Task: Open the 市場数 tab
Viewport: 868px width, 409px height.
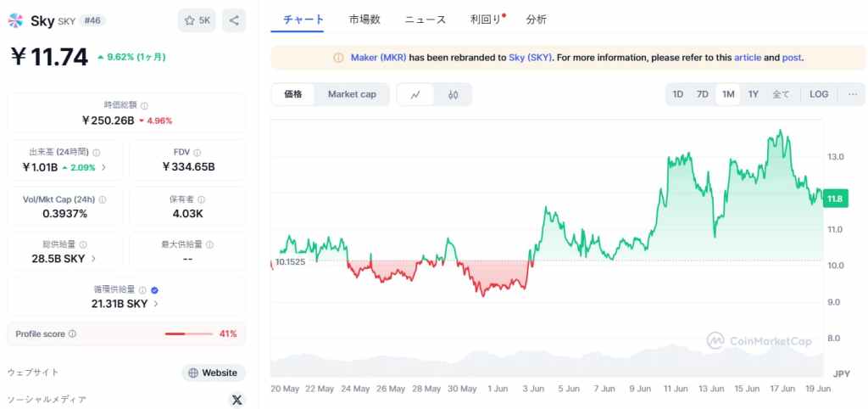Action: click(x=364, y=20)
